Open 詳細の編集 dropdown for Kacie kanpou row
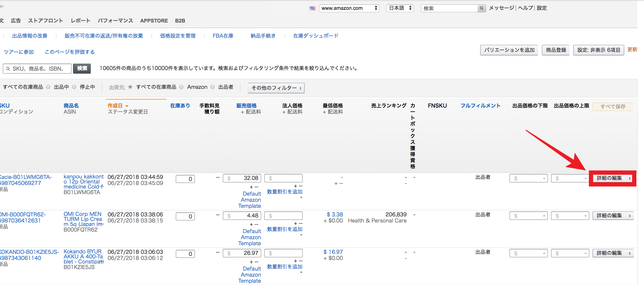Image resolution: width=644 pixels, height=285 pixels. point(613,178)
